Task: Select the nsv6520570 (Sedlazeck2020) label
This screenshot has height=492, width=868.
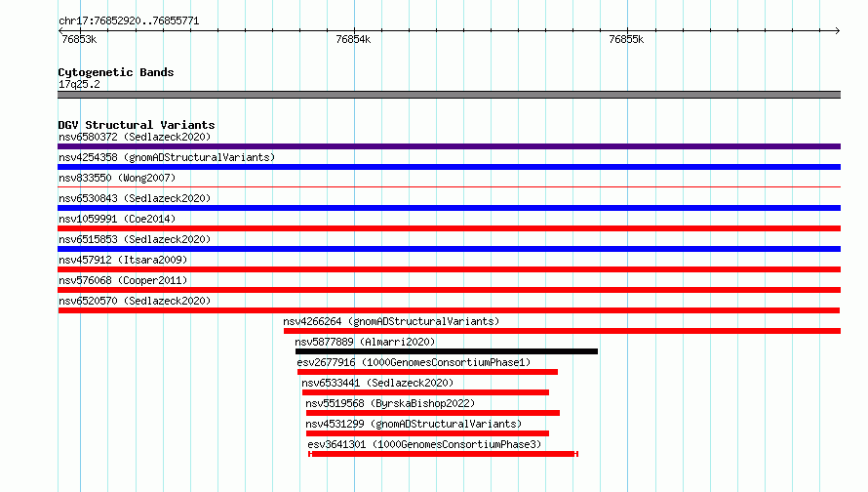Action: click(x=135, y=301)
